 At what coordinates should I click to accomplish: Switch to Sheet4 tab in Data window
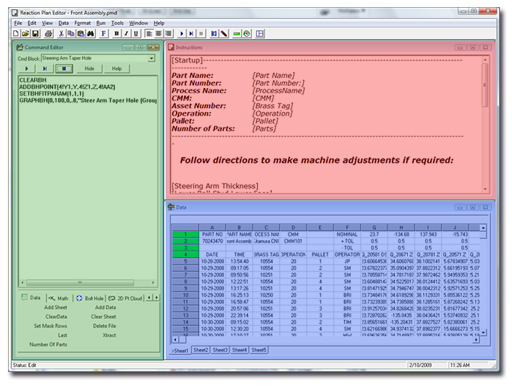(239, 350)
